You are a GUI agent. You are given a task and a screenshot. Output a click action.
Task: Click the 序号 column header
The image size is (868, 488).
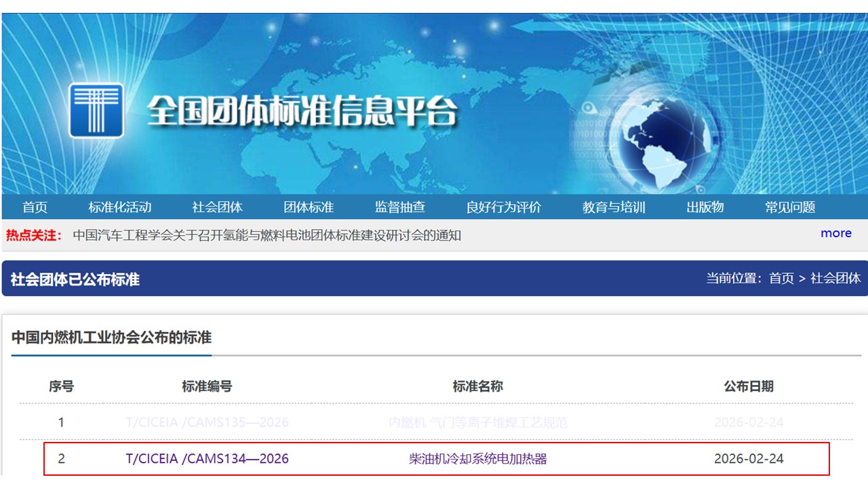point(61,386)
